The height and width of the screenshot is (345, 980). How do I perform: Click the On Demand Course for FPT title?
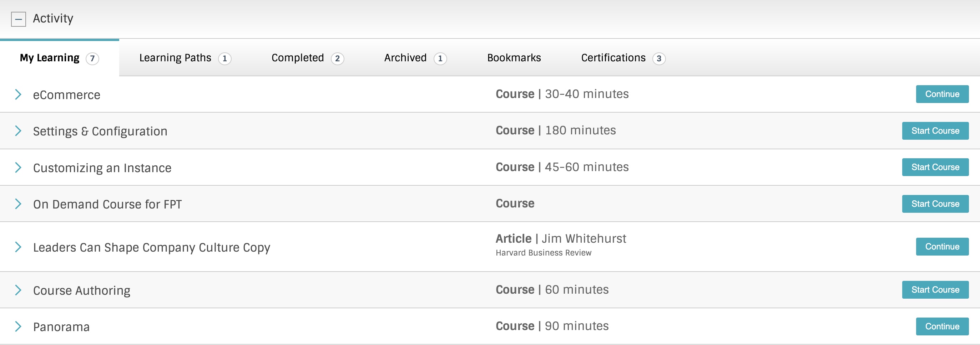click(107, 204)
